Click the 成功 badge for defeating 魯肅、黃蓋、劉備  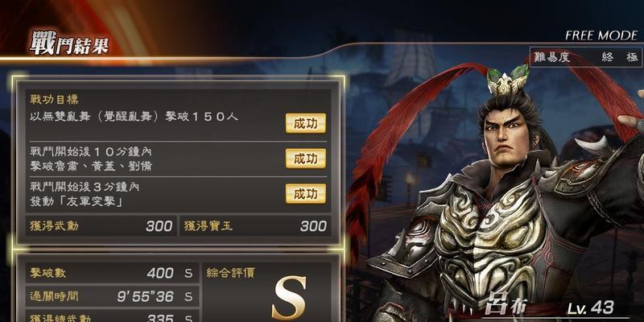(306, 159)
